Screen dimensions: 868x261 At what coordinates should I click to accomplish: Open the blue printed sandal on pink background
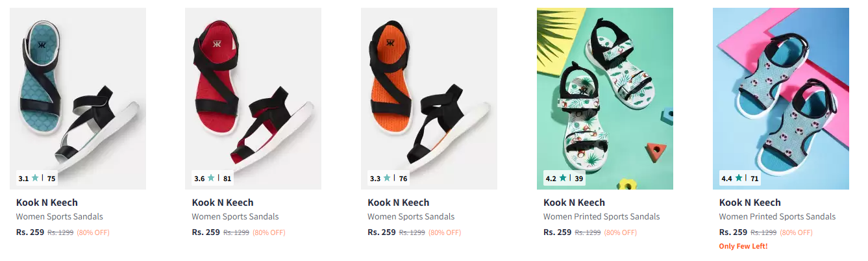click(781, 99)
